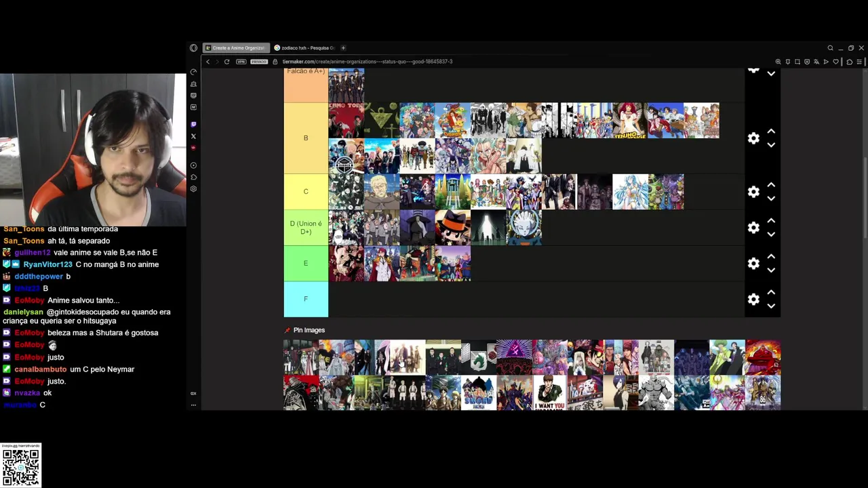Open sidebar settings gear icon
Image resolution: width=868 pixels, height=488 pixels.
pos(193,189)
